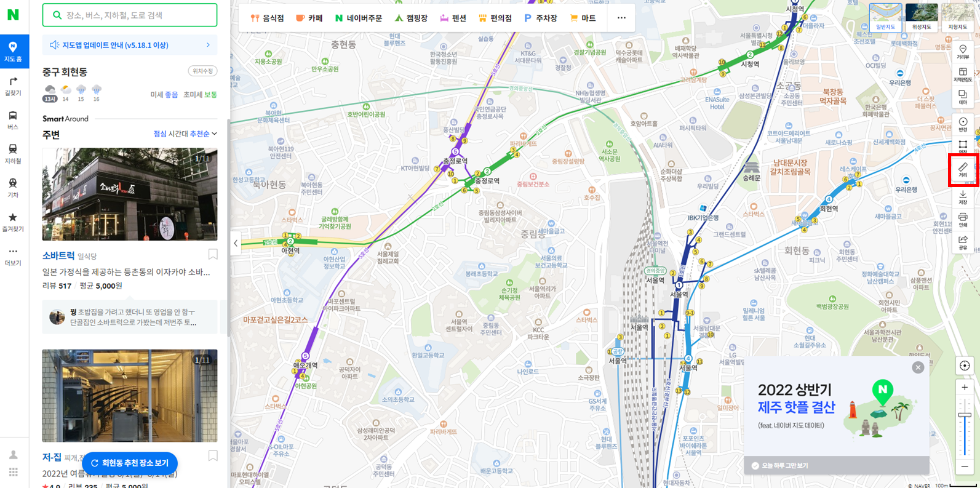Viewport: 980px width, 488px height.
Task: Filter map by 펜션
Action: click(453, 18)
